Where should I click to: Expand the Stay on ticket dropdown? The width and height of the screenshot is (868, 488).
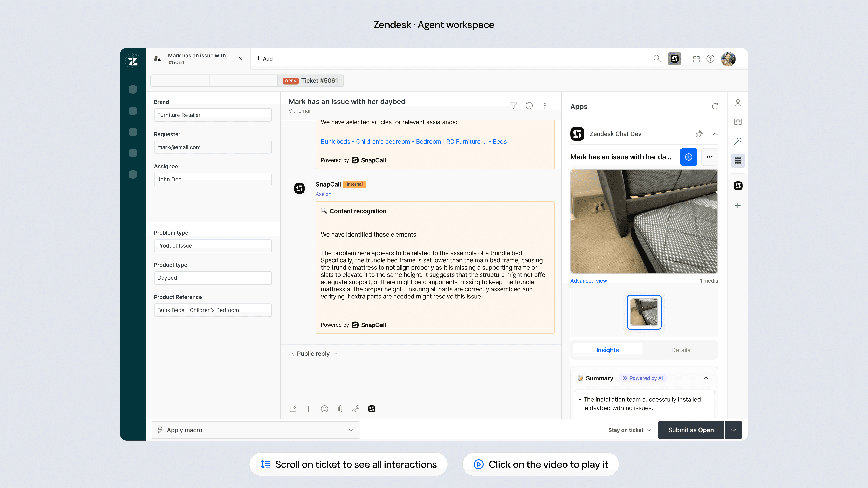coord(629,430)
